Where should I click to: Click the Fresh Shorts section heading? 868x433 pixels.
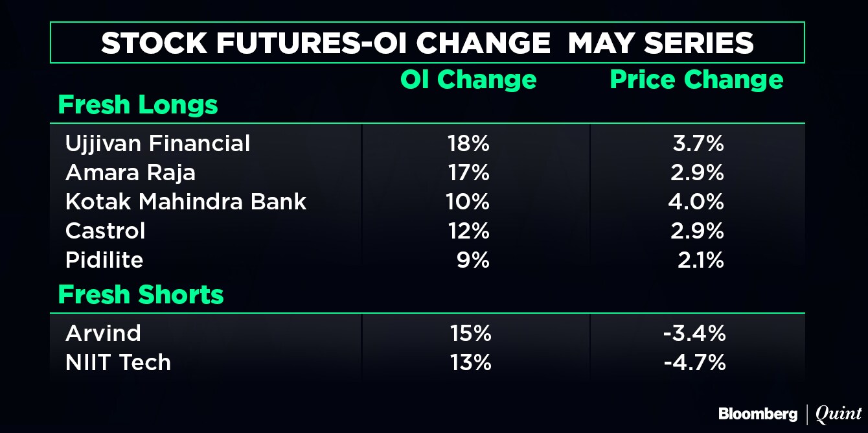click(x=141, y=295)
